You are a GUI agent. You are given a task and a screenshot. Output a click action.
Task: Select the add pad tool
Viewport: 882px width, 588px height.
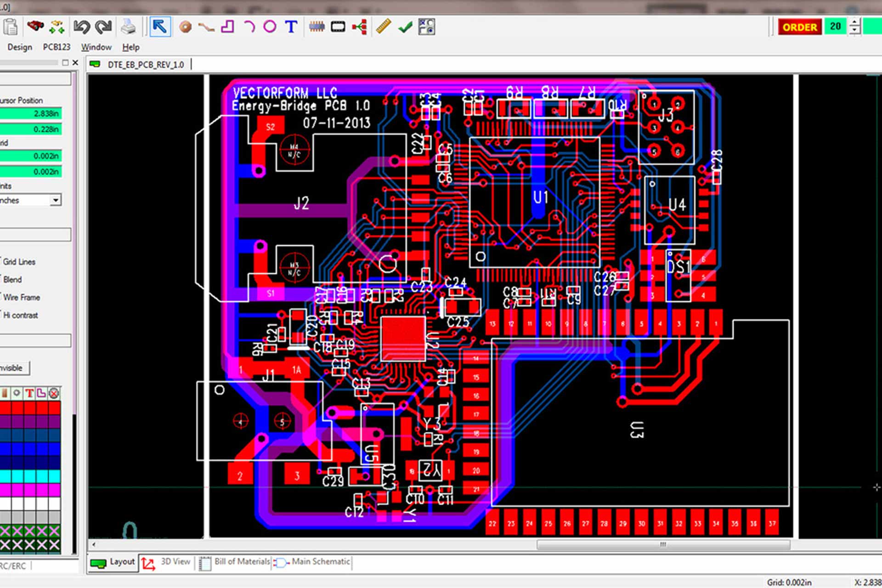click(185, 27)
